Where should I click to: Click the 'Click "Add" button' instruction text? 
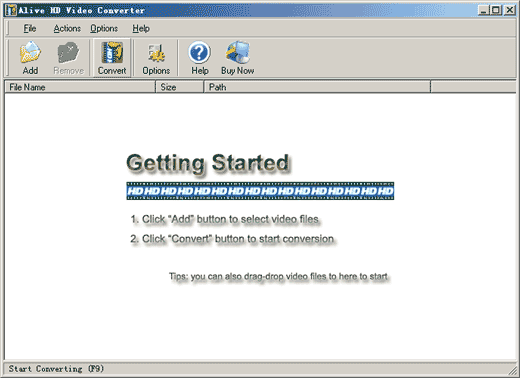[x=225, y=219]
